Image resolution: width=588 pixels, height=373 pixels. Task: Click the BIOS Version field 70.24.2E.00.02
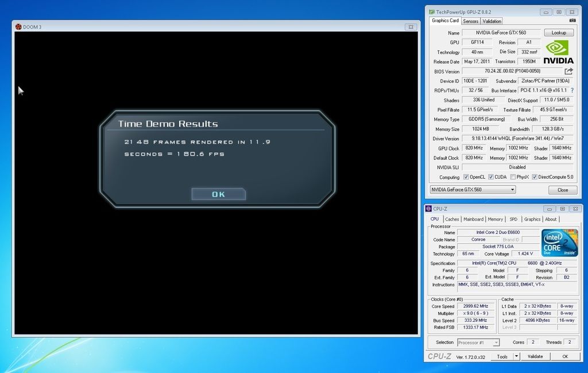(512, 71)
